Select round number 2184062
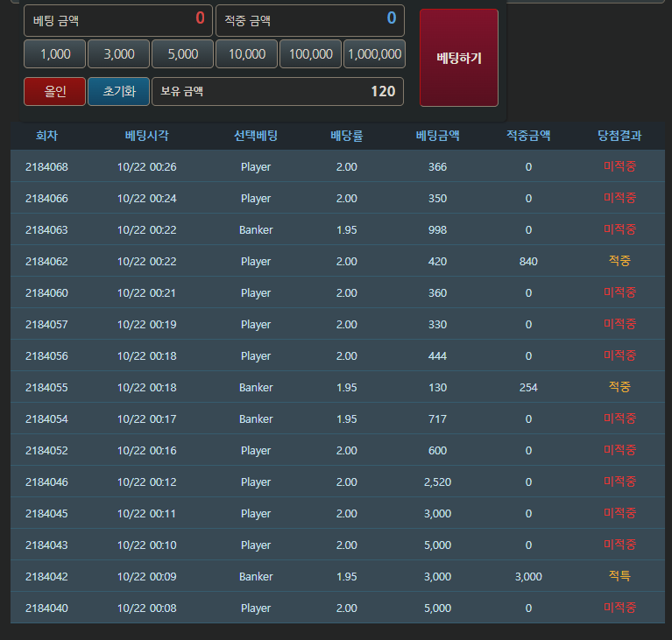Viewport: 672px width, 640px height. click(x=46, y=261)
